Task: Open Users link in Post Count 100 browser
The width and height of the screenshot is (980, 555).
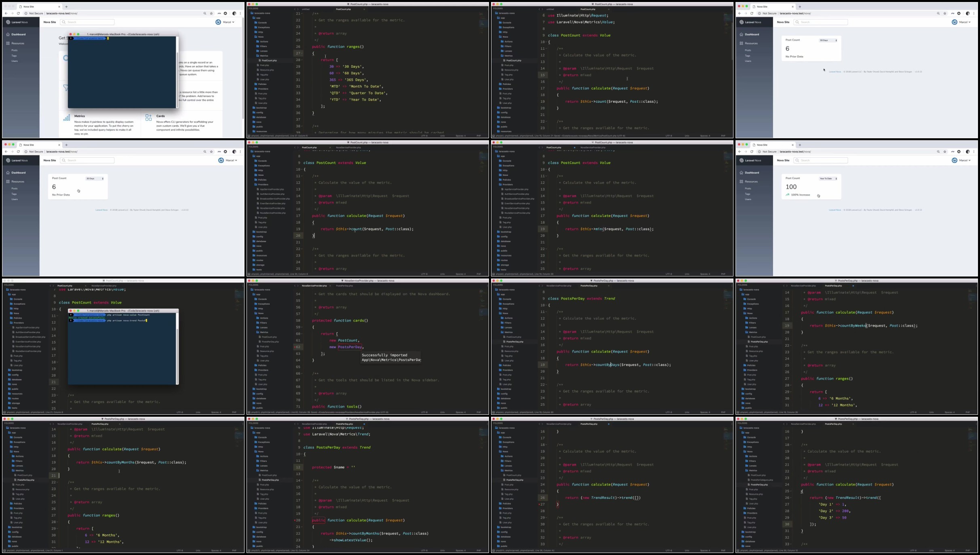Action: pyautogui.click(x=748, y=199)
